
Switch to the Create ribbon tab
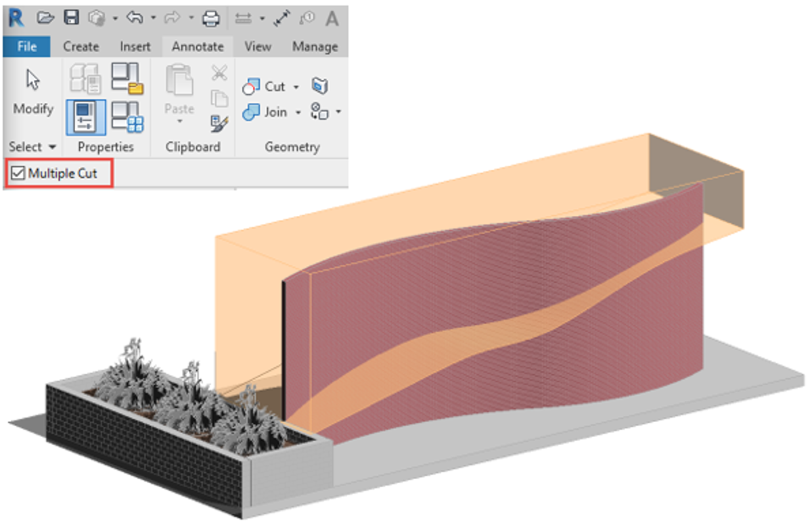coord(81,46)
